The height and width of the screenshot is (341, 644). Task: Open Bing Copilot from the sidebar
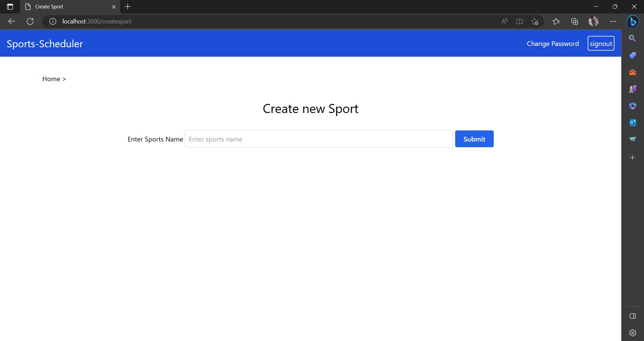pyautogui.click(x=633, y=21)
